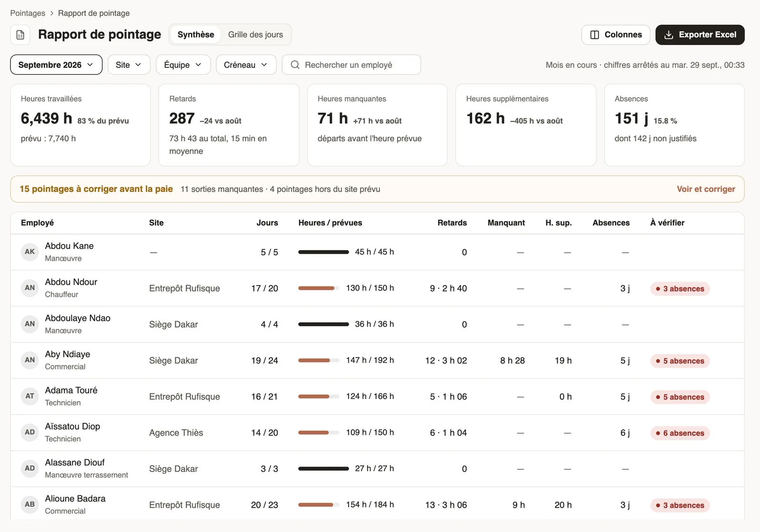Open the 3 absences badge for Abdou Ndour

coord(680,289)
